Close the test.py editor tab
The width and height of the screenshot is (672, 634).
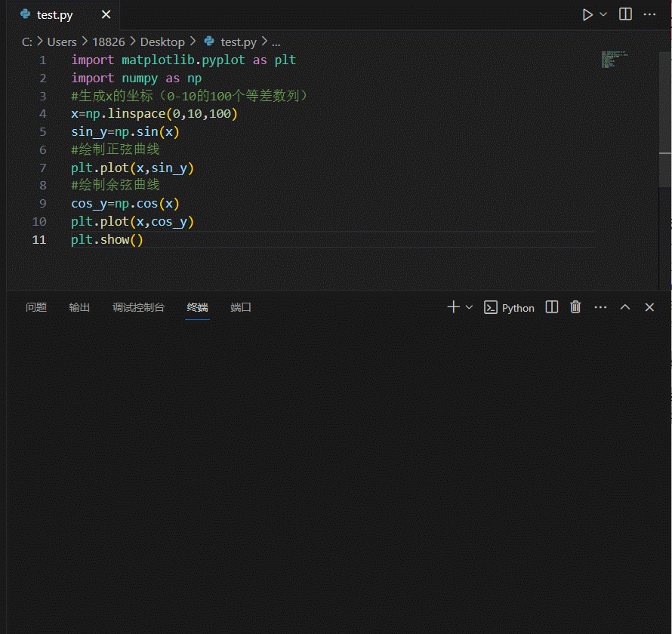106,14
